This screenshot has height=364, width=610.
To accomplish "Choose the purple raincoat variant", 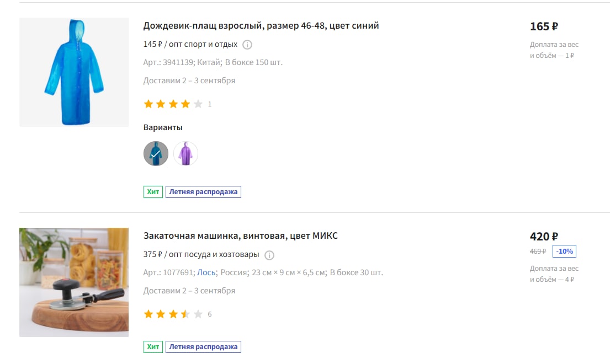I will [185, 153].
